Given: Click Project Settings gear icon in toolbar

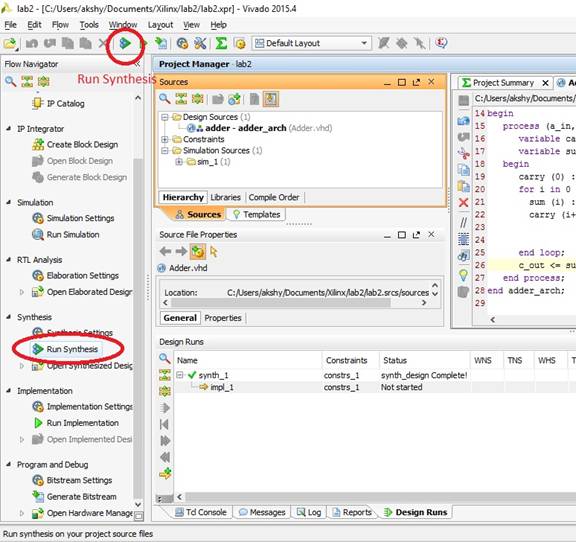Looking at the screenshot, I should click(182, 43).
